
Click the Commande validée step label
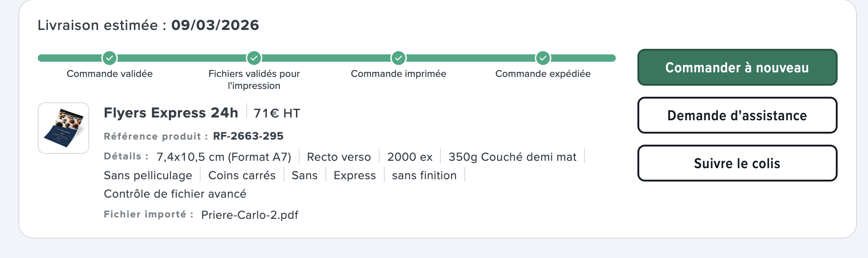[x=110, y=74]
